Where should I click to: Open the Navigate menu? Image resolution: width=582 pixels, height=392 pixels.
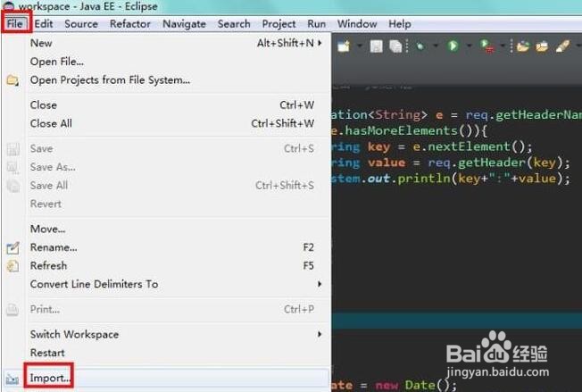click(x=184, y=24)
